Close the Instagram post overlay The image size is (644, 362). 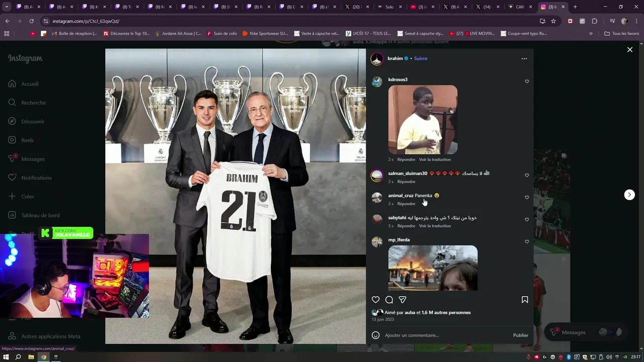tap(629, 50)
